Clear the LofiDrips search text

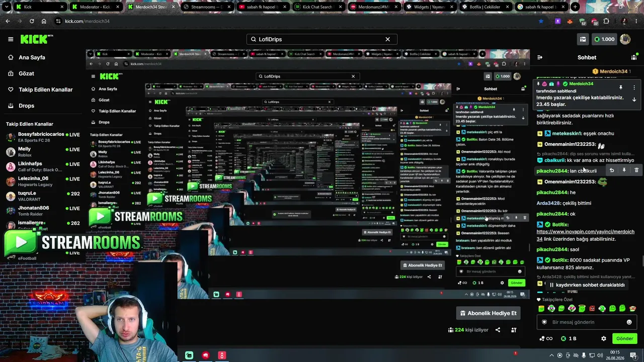387,39
